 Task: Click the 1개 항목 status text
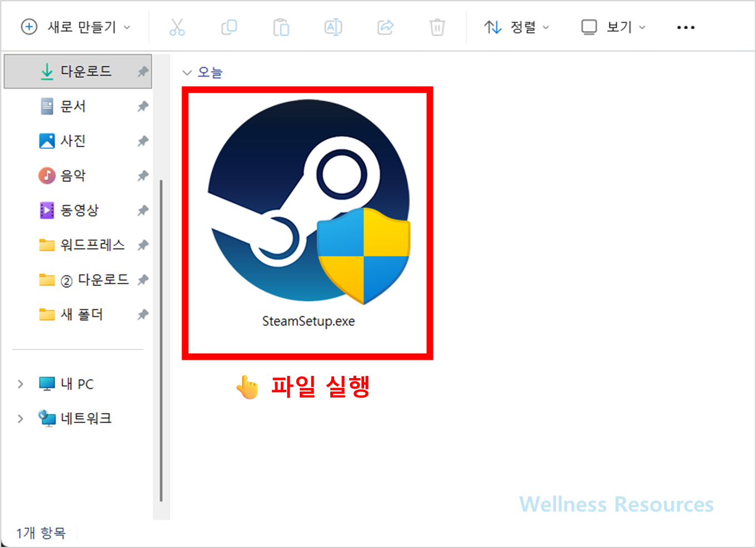coord(41,533)
